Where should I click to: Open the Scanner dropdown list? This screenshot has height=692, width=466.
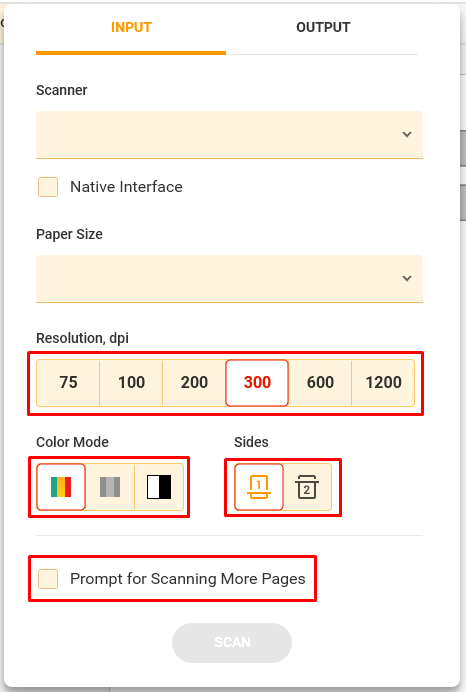229,135
